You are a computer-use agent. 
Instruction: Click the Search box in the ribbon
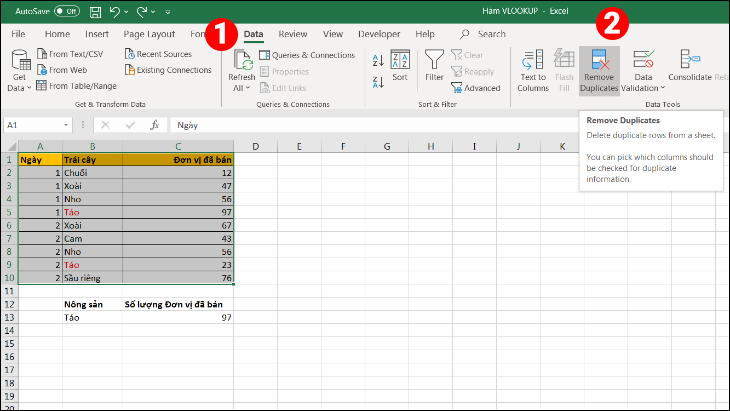pyautogui.click(x=483, y=34)
